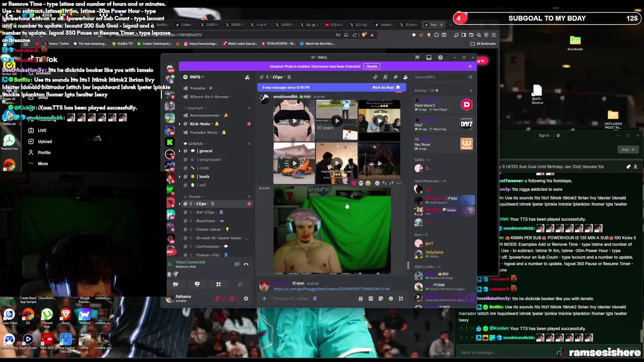Image resolution: width=644 pixels, height=362 pixels.
Task: Open the Emote-Ideas channel
Action: tap(216, 229)
